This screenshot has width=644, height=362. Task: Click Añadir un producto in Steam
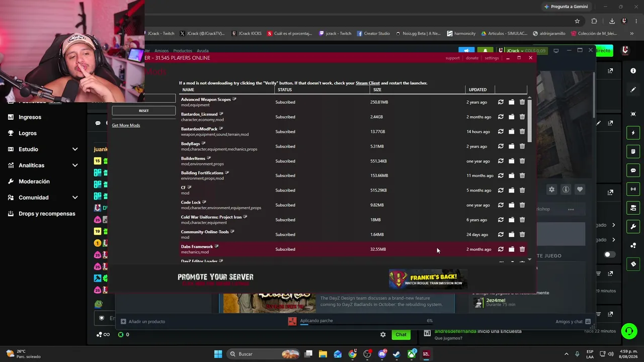(143, 321)
